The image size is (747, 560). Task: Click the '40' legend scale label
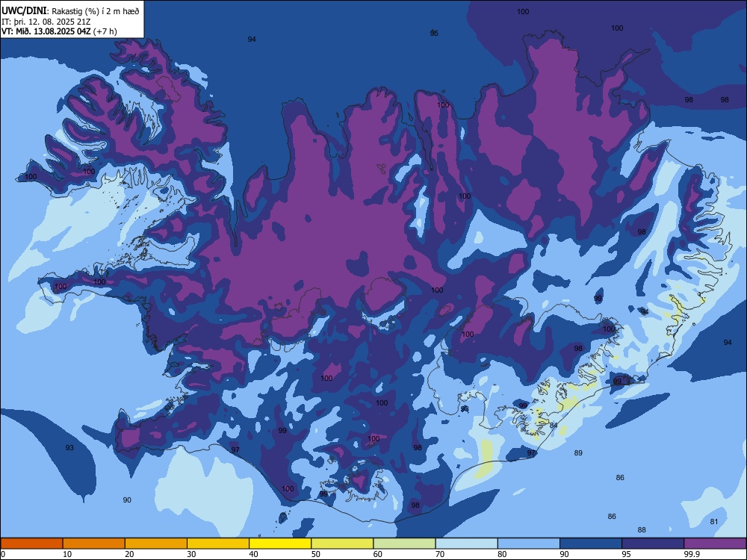click(253, 554)
